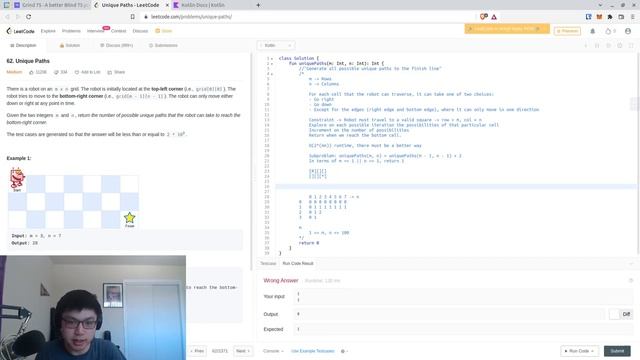Open the Kotlin language dropdown

(276, 45)
